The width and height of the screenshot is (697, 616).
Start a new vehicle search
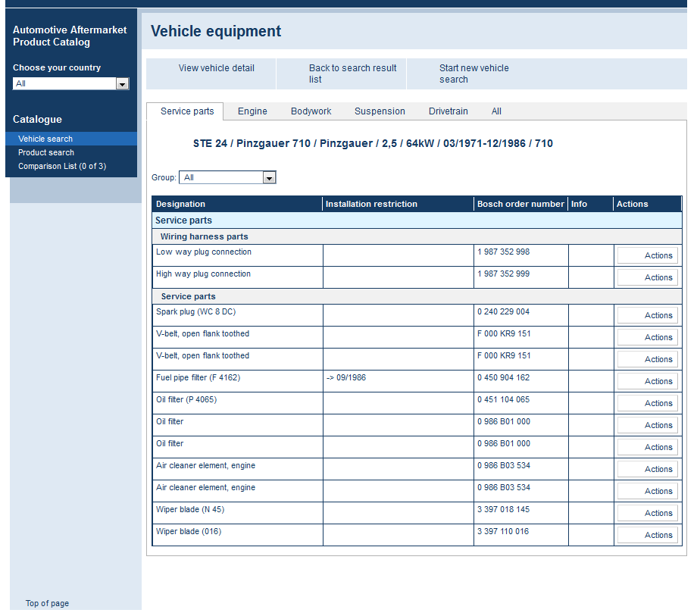(x=474, y=73)
